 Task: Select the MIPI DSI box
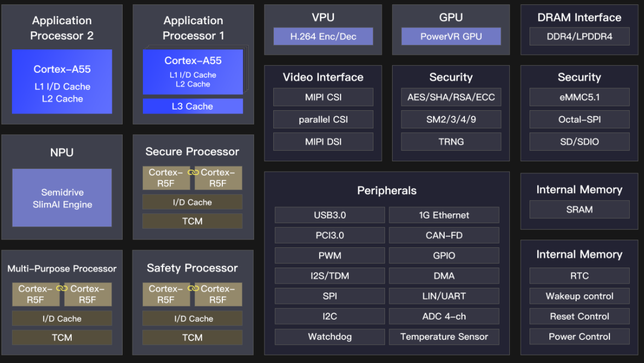click(323, 141)
